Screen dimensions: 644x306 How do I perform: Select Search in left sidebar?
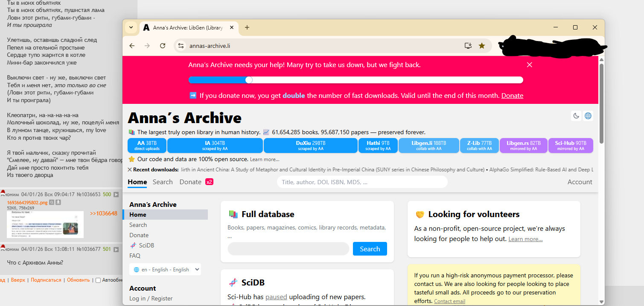(138, 225)
